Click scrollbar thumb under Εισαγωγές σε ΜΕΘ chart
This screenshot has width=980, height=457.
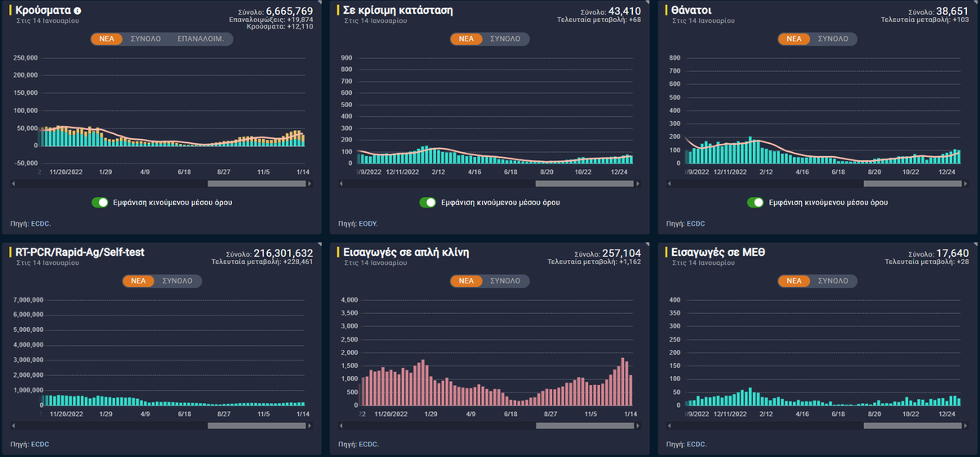coord(912,426)
